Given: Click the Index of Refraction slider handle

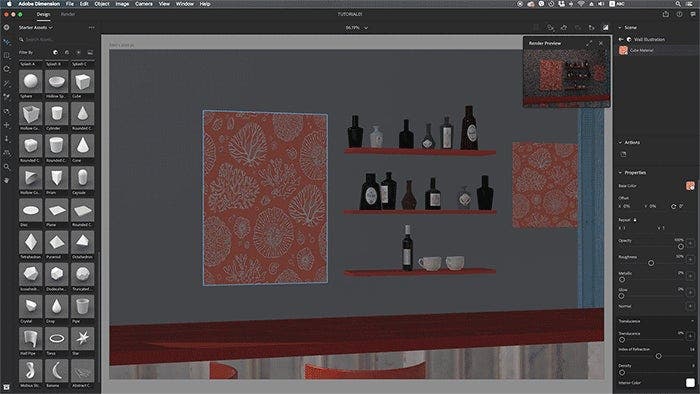Looking at the screenshot, I should (x=658, y=356).
